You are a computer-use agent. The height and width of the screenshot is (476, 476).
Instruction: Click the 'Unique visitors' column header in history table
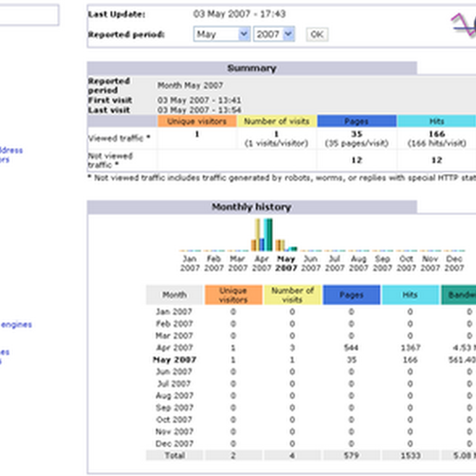click(x=233, y=295)
